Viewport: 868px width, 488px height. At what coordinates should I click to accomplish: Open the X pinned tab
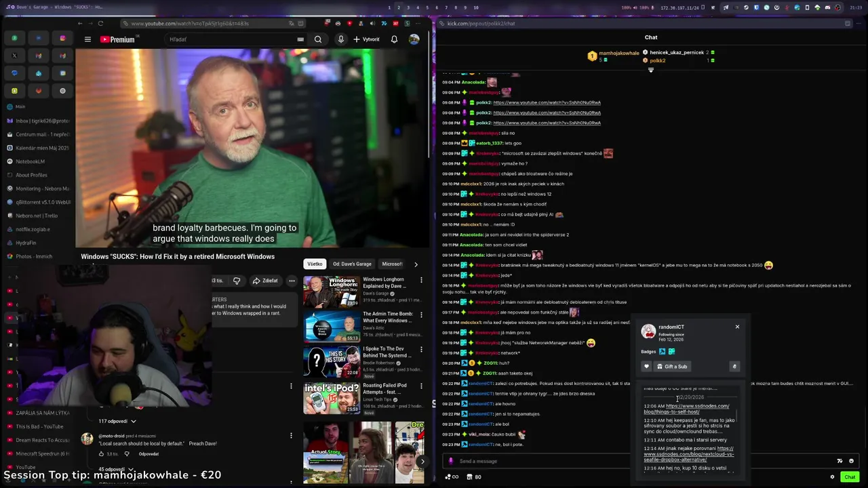click(x=14, y=56)
